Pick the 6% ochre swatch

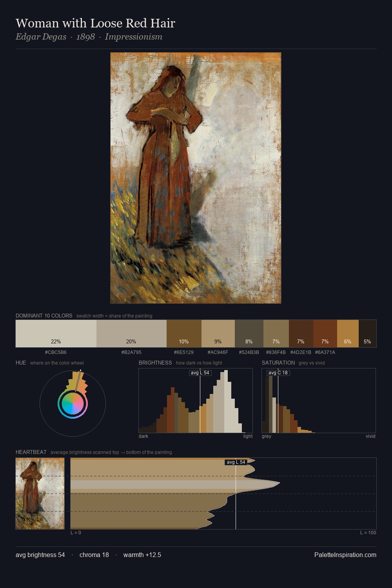coord(348,334)
